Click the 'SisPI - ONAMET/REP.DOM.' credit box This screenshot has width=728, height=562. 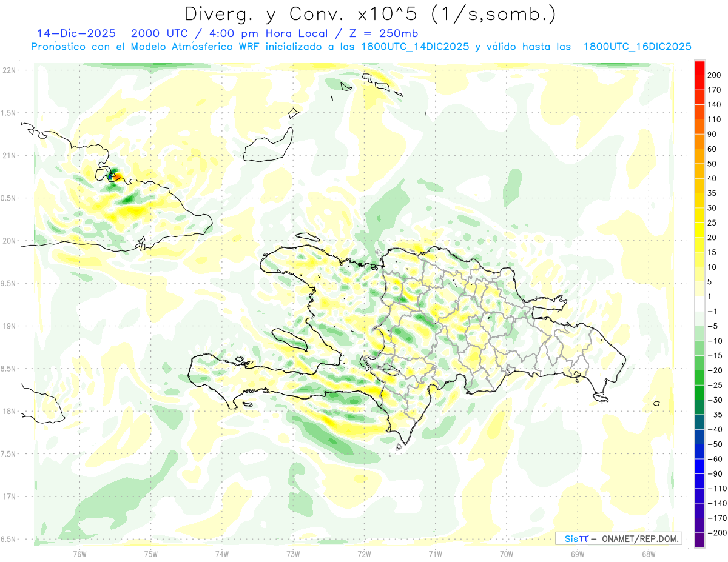(x=618, y=538)
